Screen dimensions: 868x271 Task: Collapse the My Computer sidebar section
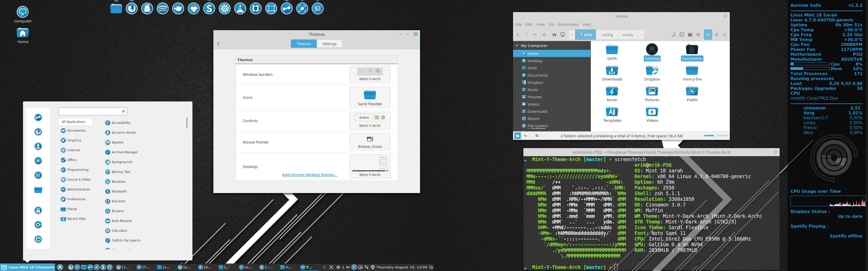517,46
